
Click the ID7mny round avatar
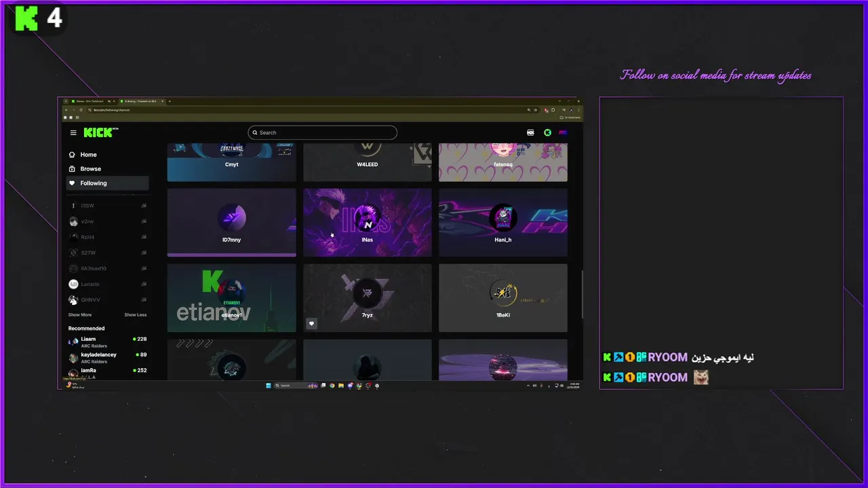tap(231, 218)
